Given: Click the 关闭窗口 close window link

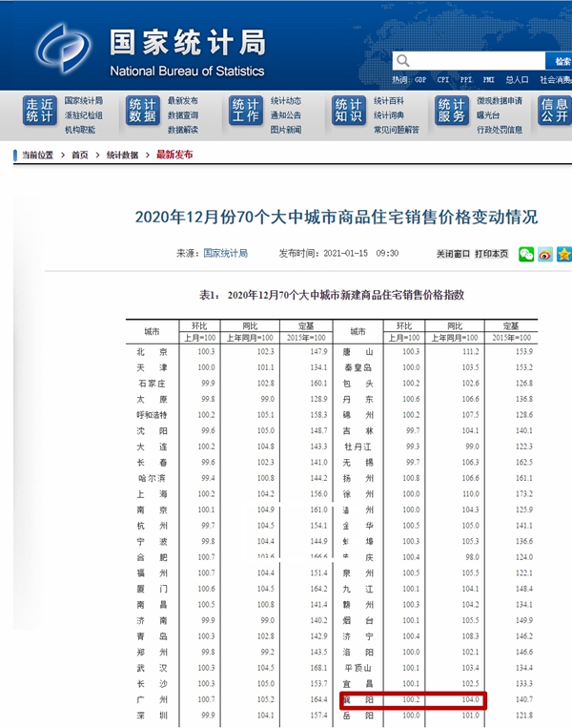Looking at the screenshot, I should point(454,254).
